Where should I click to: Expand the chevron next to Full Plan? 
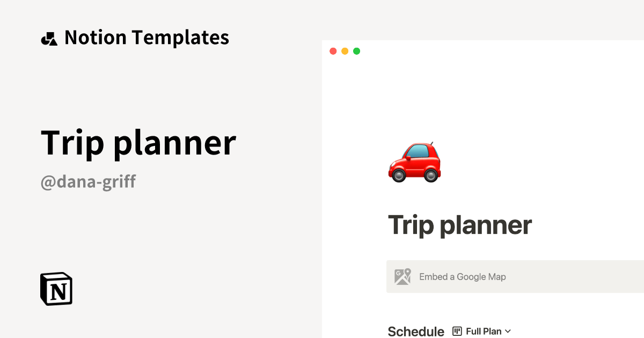508,331
